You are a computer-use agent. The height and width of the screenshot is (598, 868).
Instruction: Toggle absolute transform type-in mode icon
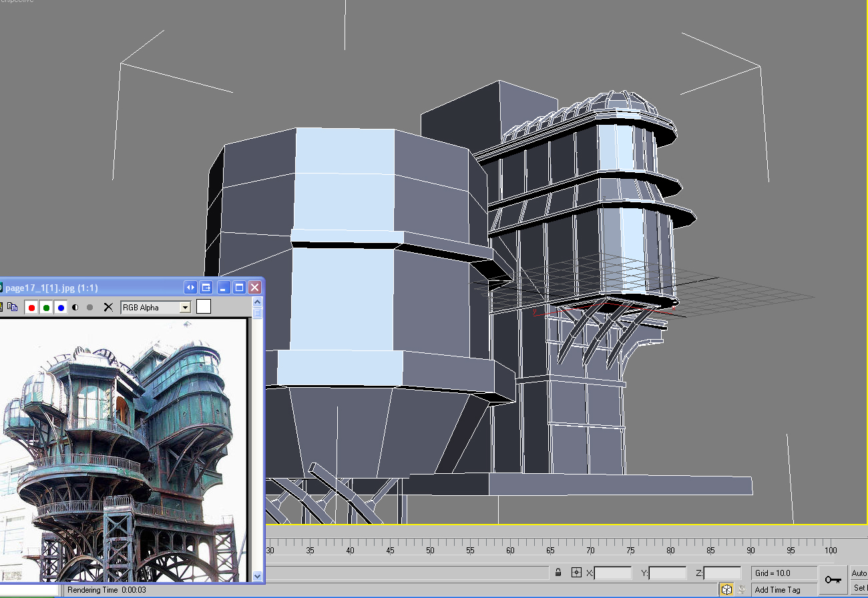pyautogui.click(x=577, y=573)
